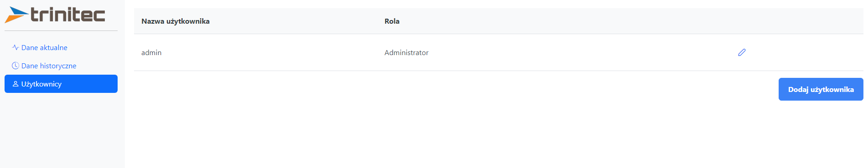Click empty space right of the pencil icon

(x=807, y=52)
